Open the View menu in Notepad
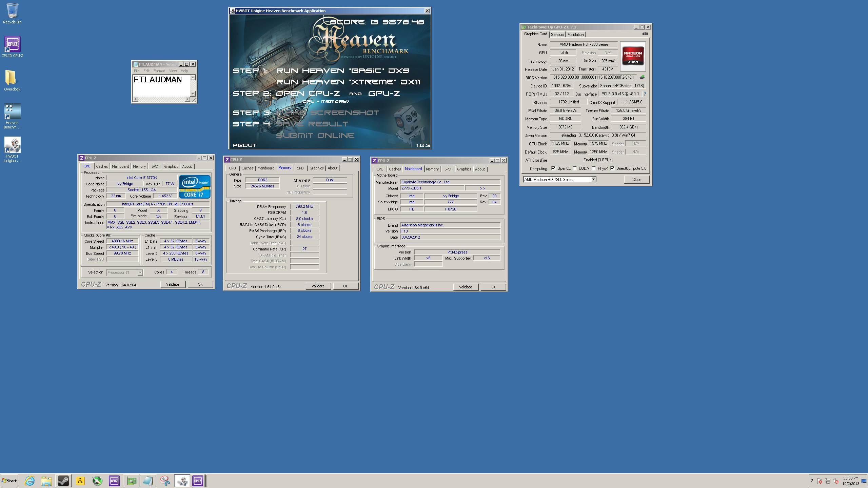This screenshot has height=488, width=868. tap(173, 71)
